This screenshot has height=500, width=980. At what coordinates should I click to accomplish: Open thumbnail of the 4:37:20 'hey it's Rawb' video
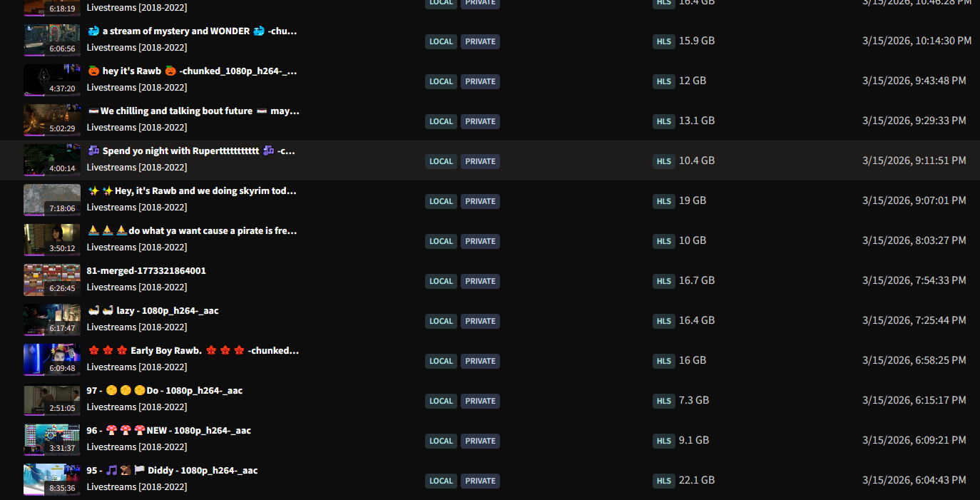pyautogui.click(x=52, y=80)
